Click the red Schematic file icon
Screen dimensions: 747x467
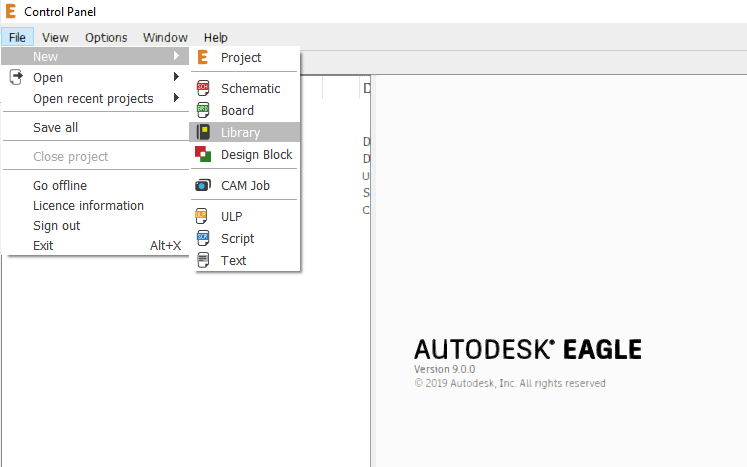click(202, 88)
